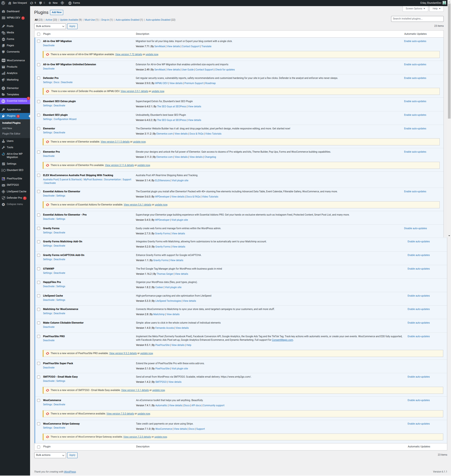Expand the Help tab
Screen dimensions: 451x476
pos(436,9)
